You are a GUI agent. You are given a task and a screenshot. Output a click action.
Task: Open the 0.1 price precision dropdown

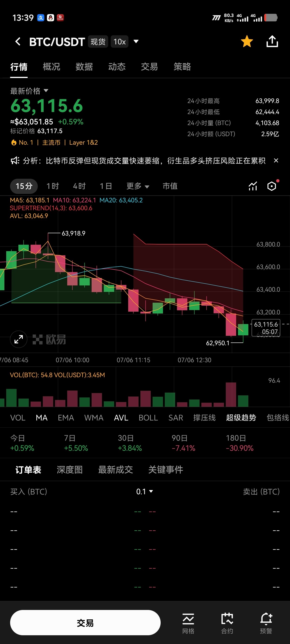tap(145, 492)
